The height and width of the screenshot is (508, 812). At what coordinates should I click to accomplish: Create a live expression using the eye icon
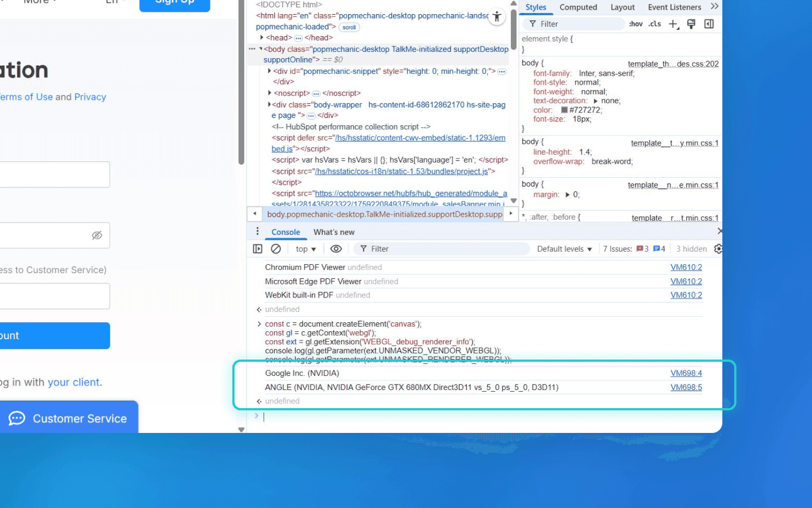pos(336,248)
